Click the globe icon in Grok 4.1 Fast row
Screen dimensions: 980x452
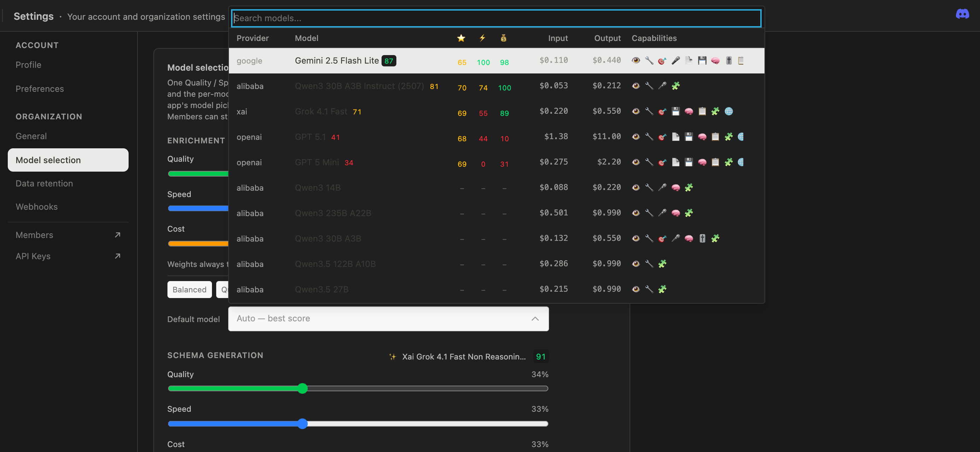click(728, 111)
